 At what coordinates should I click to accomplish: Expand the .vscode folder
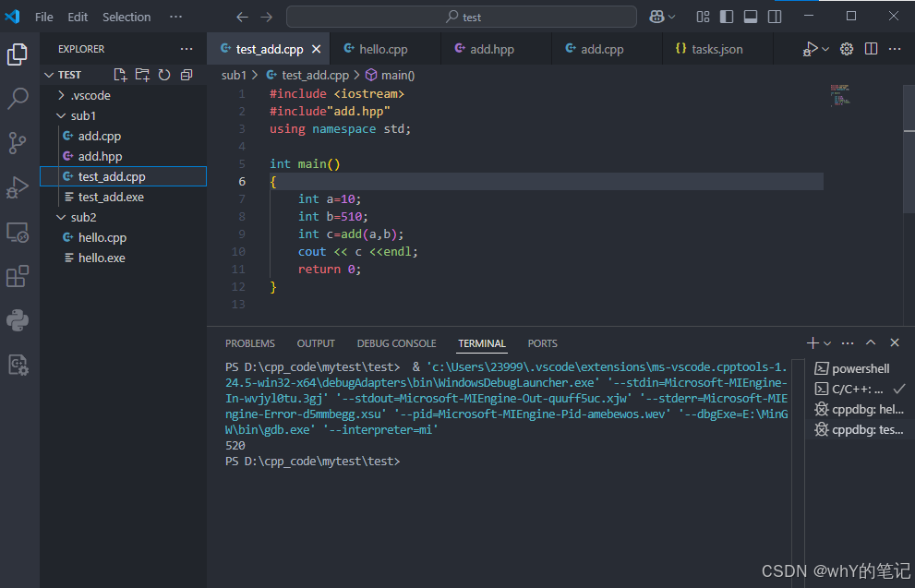click(x=123, y=95)
